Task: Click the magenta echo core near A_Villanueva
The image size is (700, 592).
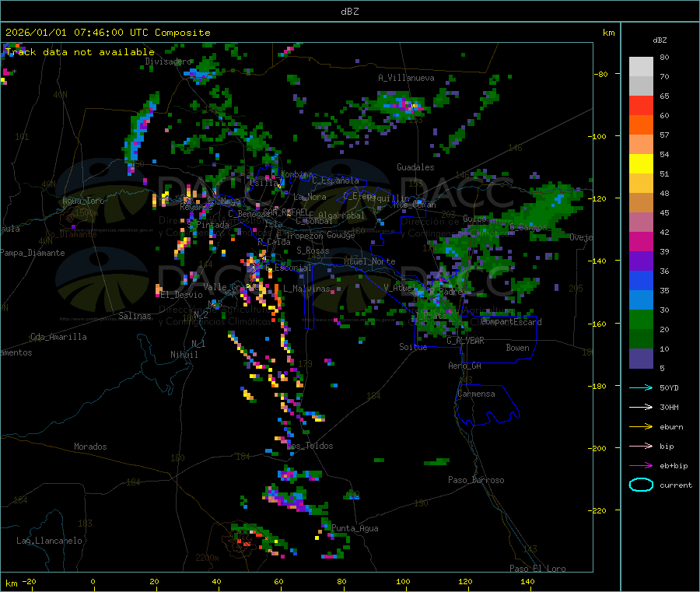Action: (405, 105)
